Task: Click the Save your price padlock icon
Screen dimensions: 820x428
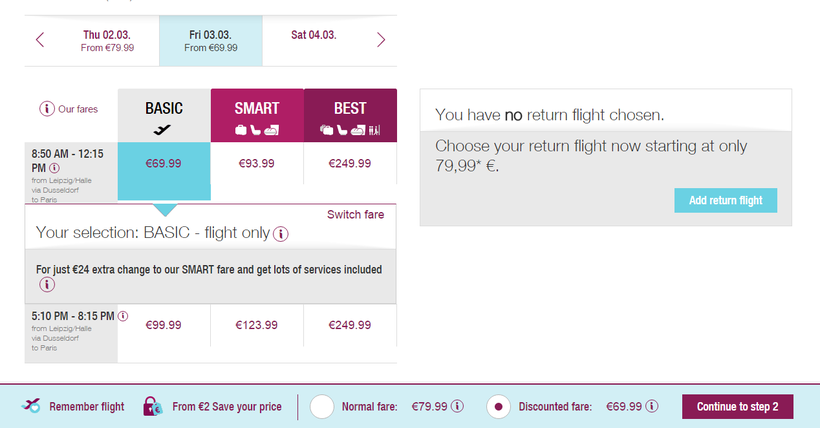Action: pos(152,406)
